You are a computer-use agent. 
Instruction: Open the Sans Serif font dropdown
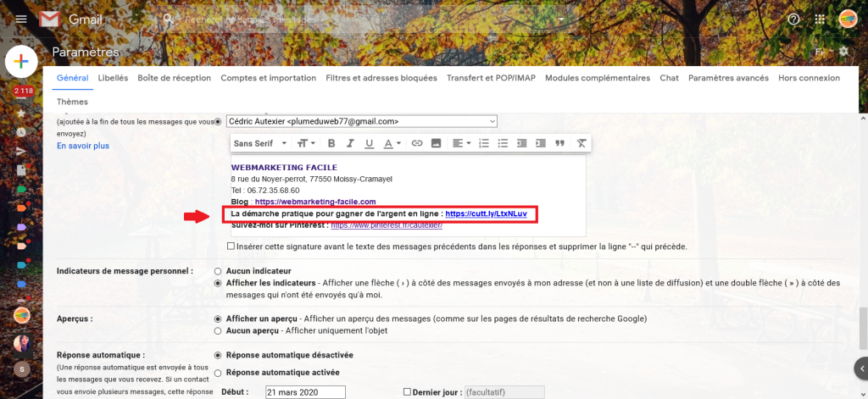261,143
